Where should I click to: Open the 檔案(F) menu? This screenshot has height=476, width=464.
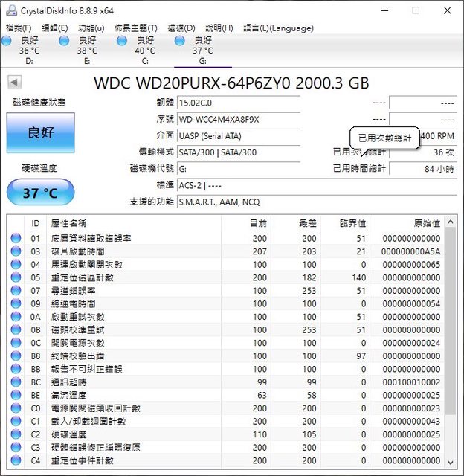tap(19, 28)
